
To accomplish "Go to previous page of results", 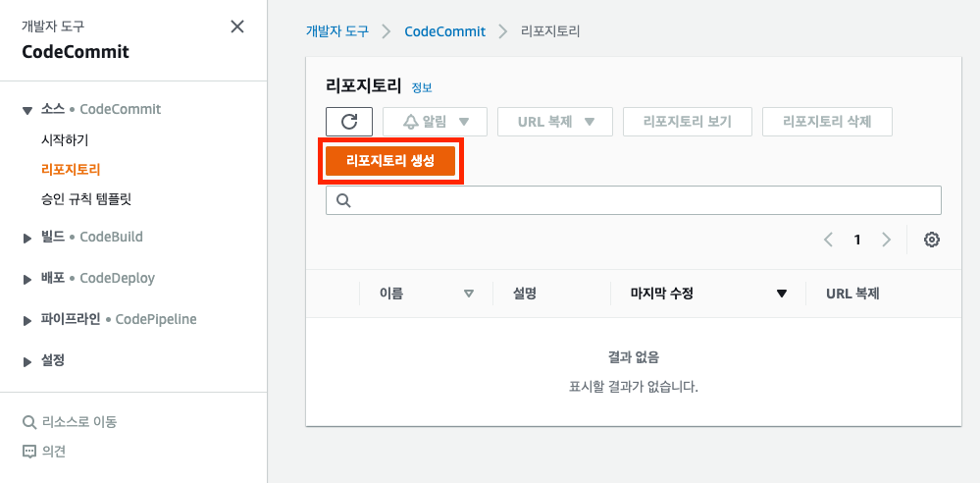I will (829, 240).
